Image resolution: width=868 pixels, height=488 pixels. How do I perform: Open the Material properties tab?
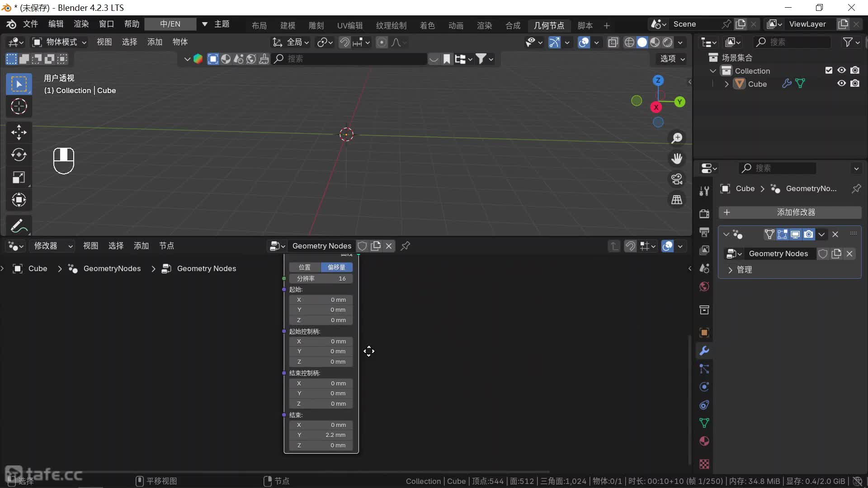(704, 441)
